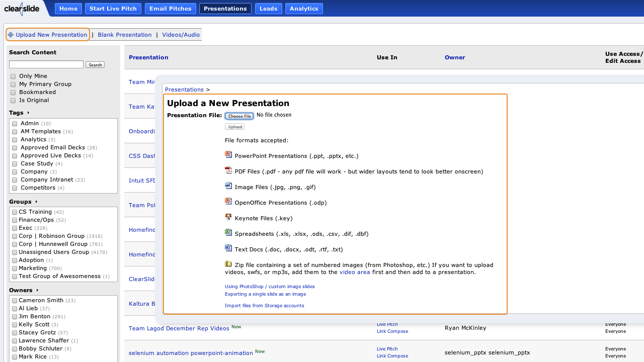This screenshot has width=644, height=362.
Task: Select the Admin tag checkbox
Action: coord(15,124)
